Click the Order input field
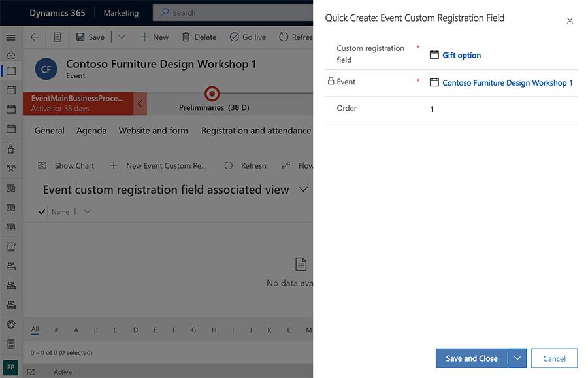Image resolution: width=588 pixels, height=378 pixels. click(500, 109)
